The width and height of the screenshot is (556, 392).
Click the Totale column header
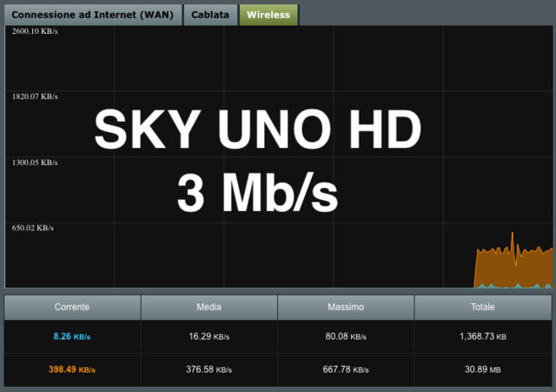tap(483, 307)
